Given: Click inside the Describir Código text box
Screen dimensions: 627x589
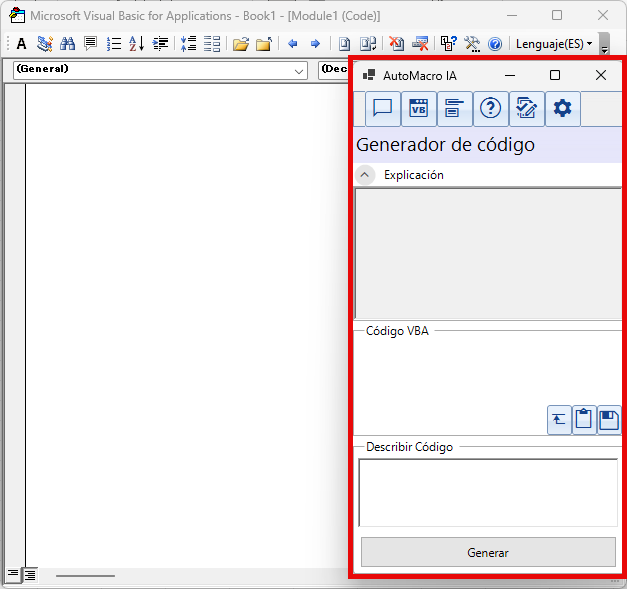Looking at the screenshot, I should pyautogui.click(x=488, y=493).
